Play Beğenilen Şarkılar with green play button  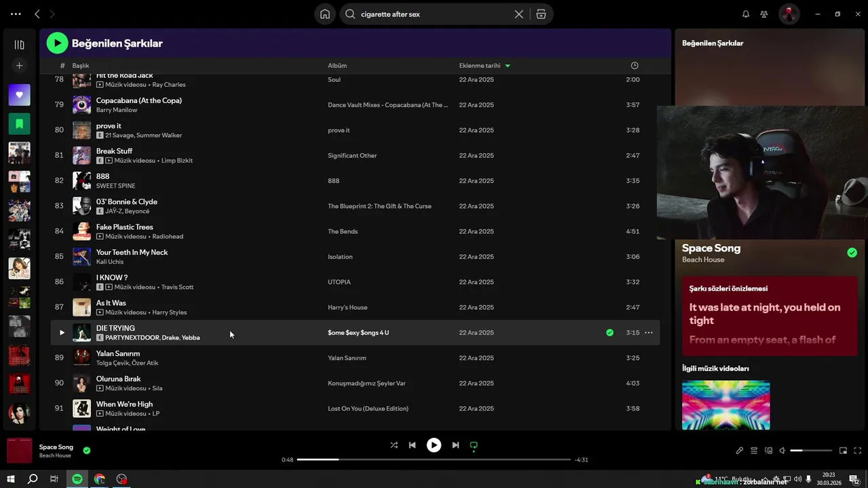(57, 43)
